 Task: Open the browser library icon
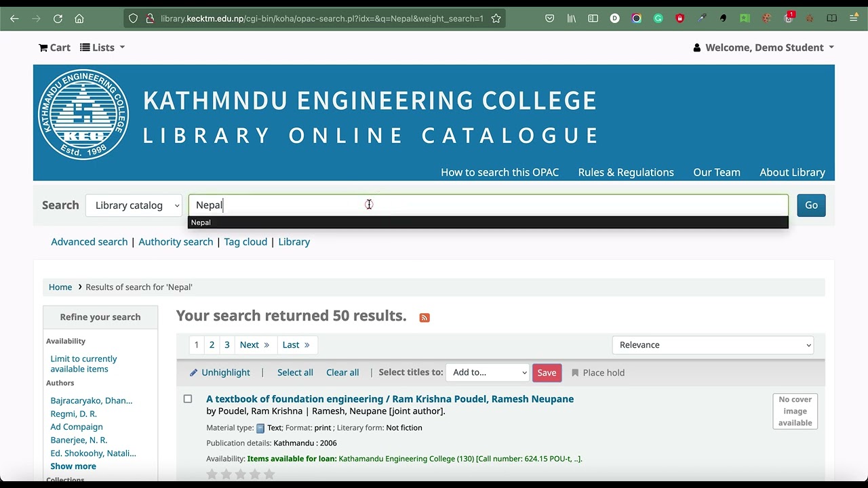click(572, 18)
